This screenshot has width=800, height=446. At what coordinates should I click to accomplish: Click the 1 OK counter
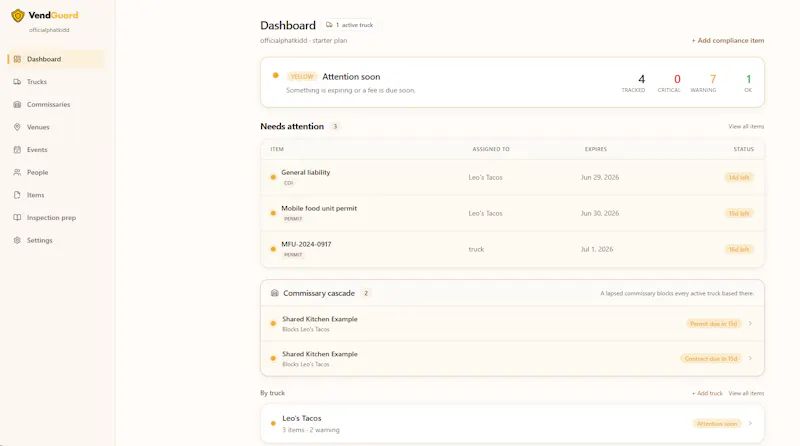tap(748, 83)
